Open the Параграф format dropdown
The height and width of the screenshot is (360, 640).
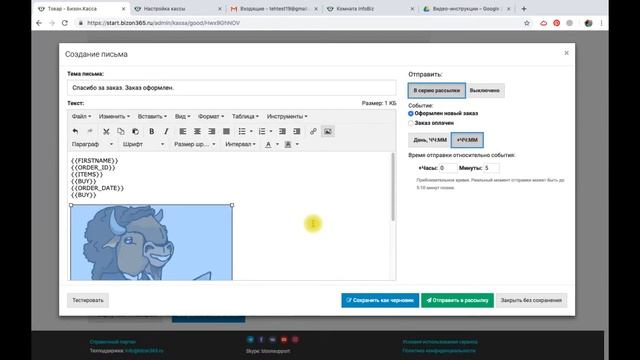[x=92, y=144]
